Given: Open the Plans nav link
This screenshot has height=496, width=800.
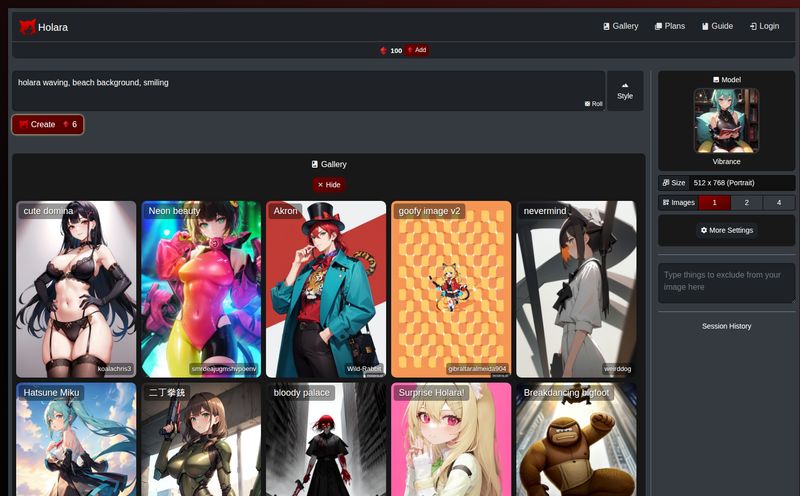Looking at the screenshot, I should coord(669,26).
